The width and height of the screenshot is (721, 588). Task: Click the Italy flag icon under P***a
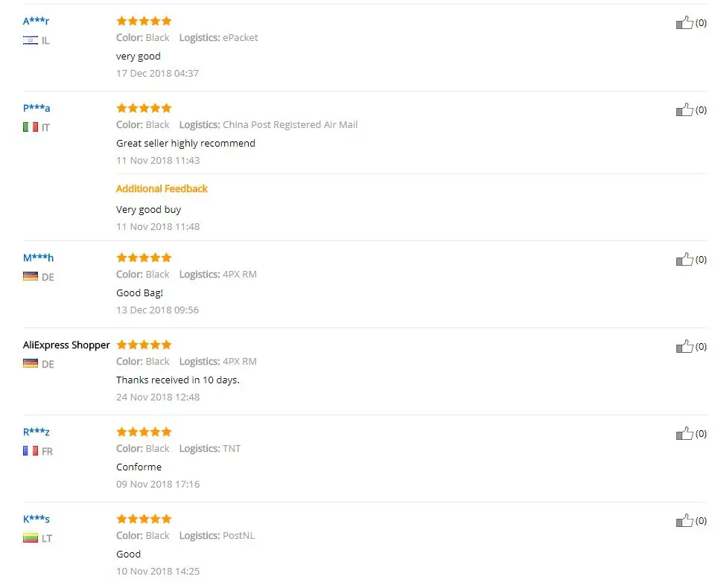(31, 127)
